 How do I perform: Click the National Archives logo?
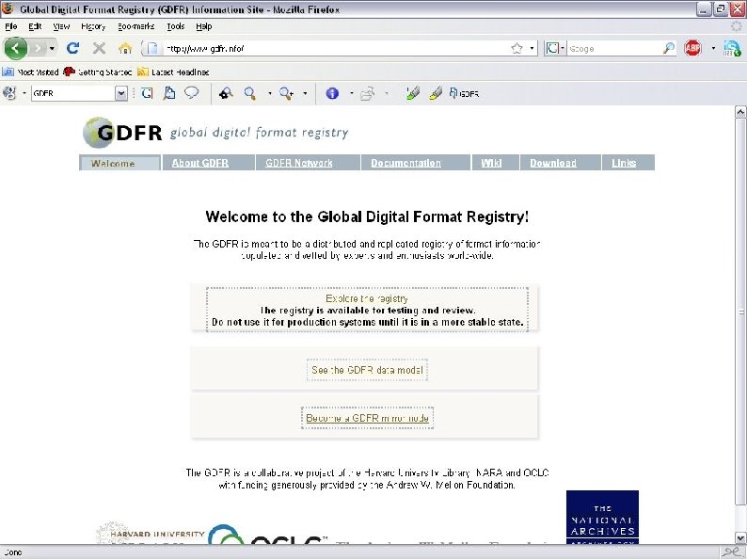602,517
